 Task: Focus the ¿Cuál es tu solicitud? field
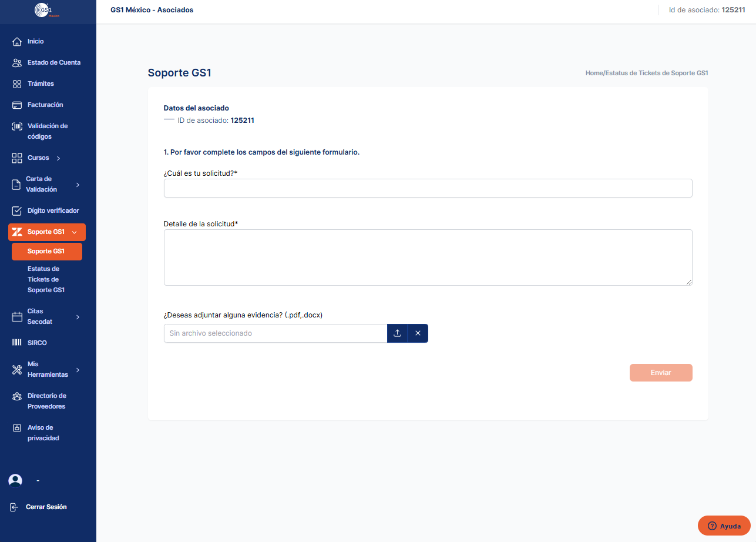tap(428, 188)
